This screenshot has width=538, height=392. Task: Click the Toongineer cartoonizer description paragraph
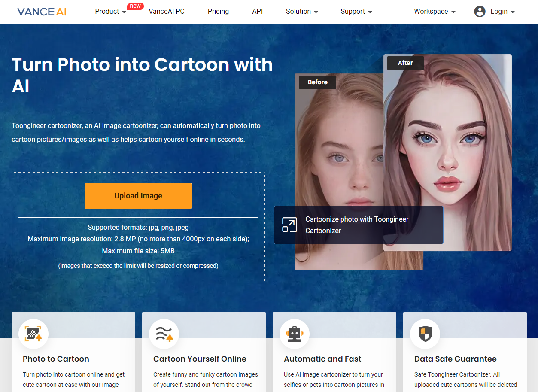[136, 132]
